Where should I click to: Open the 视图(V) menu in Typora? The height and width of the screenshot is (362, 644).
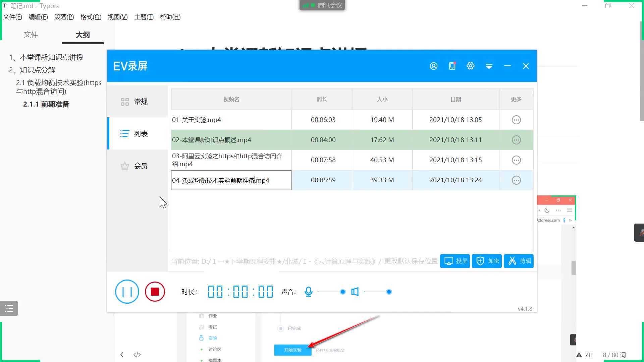tap(117, 17)
